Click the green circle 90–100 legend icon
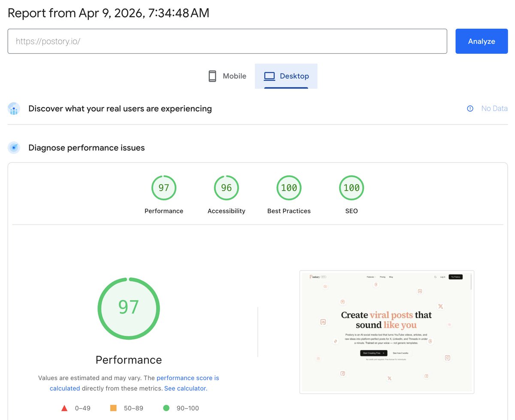The image size is (515, 420). 166,408
